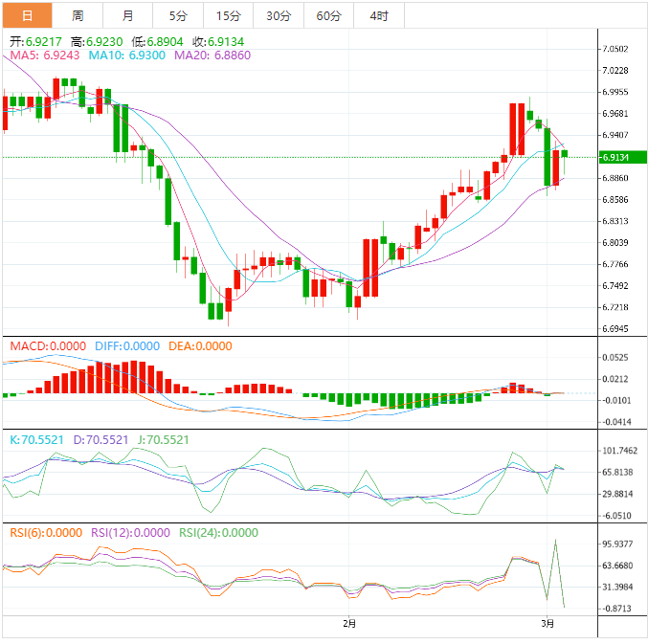Image resolution: width=648 pixels, height=644 pixels.
Task: Click the 高:6.9230 high price text
Action: (97, 42)
